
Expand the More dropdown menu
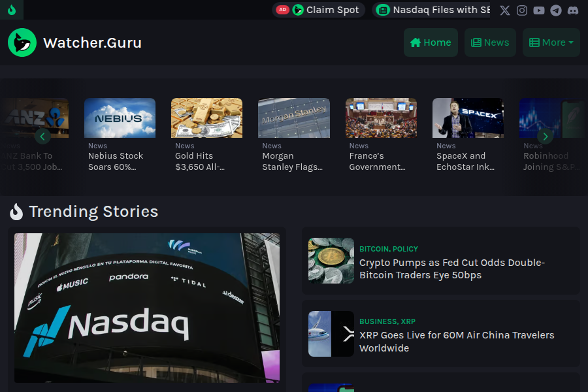tap(551, 42)
